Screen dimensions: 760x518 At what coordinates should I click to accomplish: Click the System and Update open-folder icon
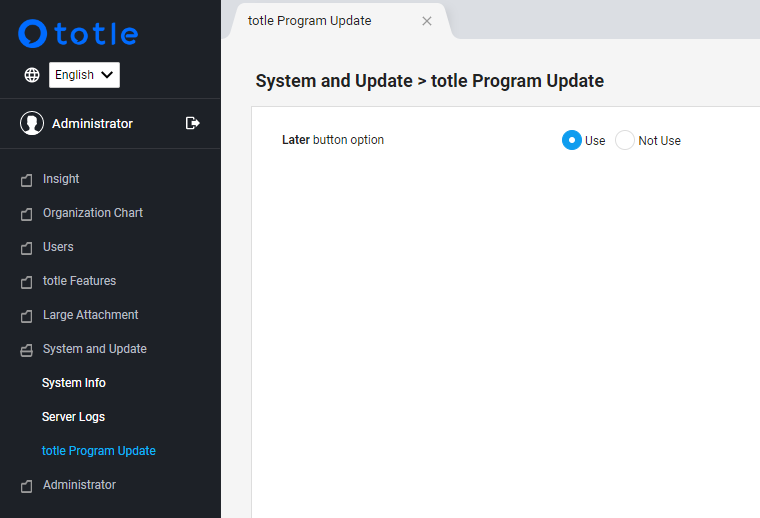coord(27,350)
